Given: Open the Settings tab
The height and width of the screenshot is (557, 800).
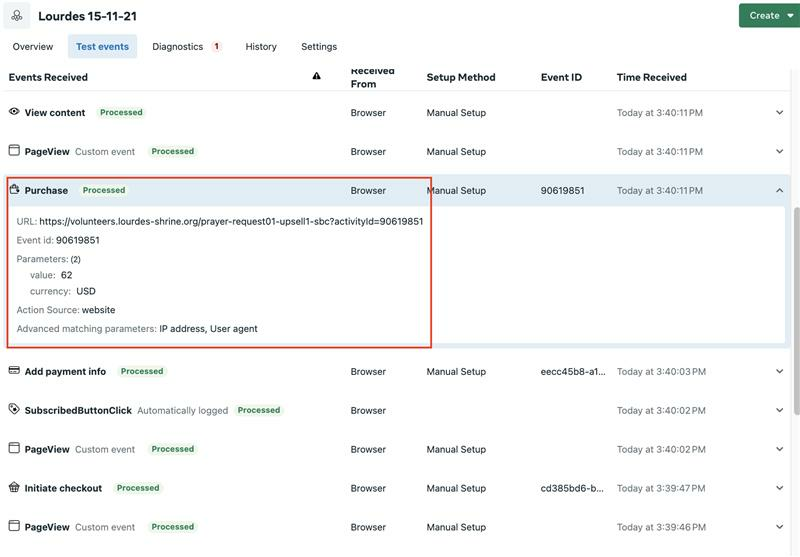Looking at the screenshot, I should point(319,46).
